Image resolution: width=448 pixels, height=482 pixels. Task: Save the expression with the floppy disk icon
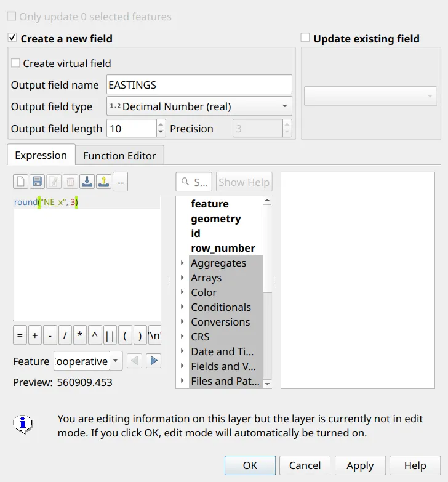(x=37, y=182)
